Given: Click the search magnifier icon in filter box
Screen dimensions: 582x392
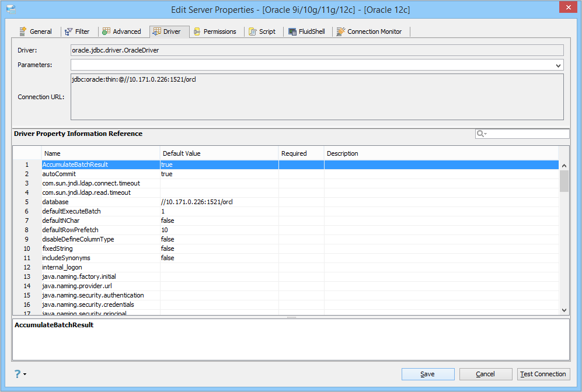Looking at the screenshot, I should [x=480, y=134].
